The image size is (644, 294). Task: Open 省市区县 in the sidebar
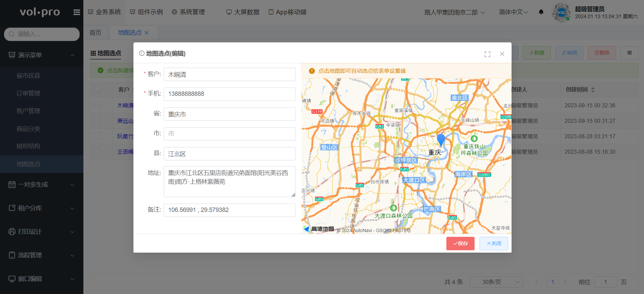pyautogui.click(x=28, y=76)
